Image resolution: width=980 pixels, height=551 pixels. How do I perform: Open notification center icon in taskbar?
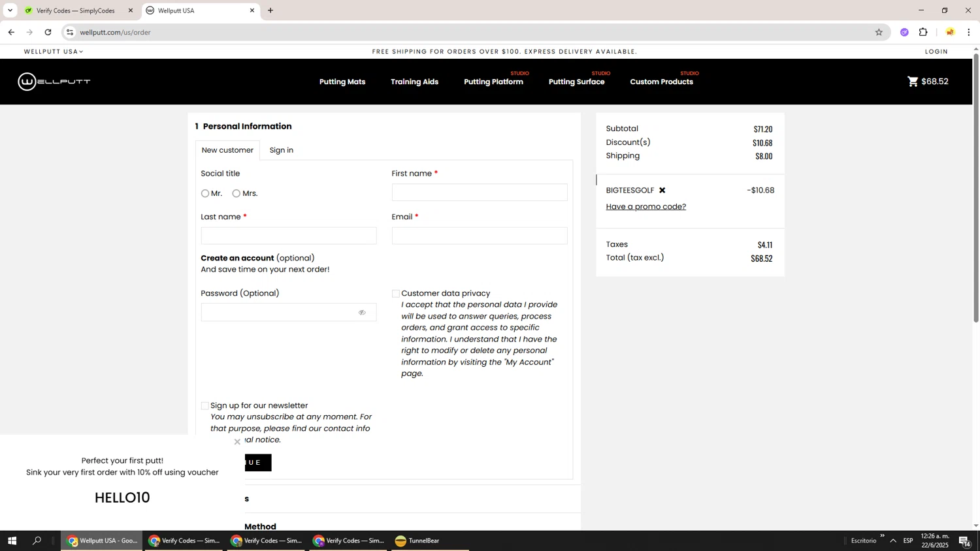tap(964, 541)
